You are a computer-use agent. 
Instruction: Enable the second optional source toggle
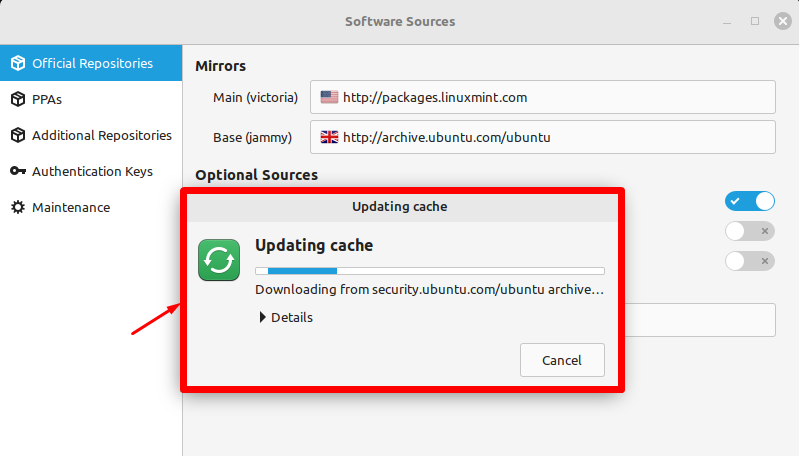pos(750,232)
